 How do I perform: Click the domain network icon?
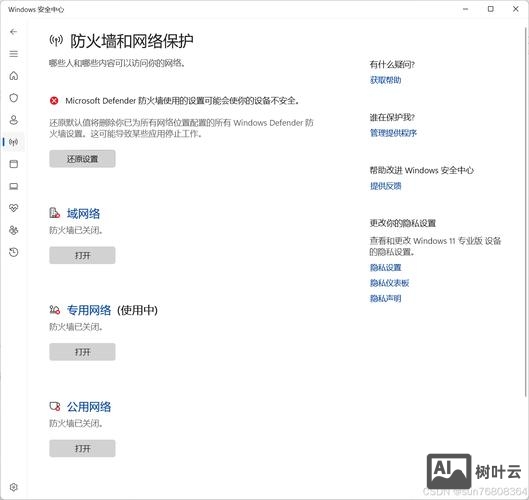coord(54,213)
